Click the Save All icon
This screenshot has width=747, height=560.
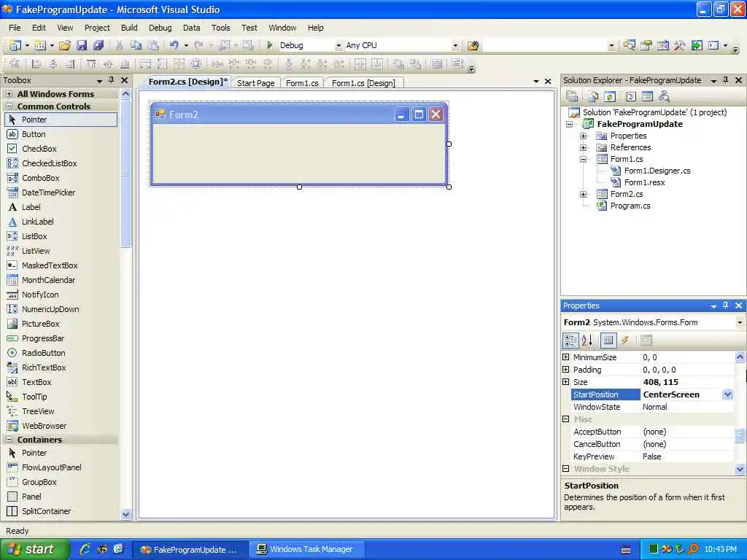[98, 45]
